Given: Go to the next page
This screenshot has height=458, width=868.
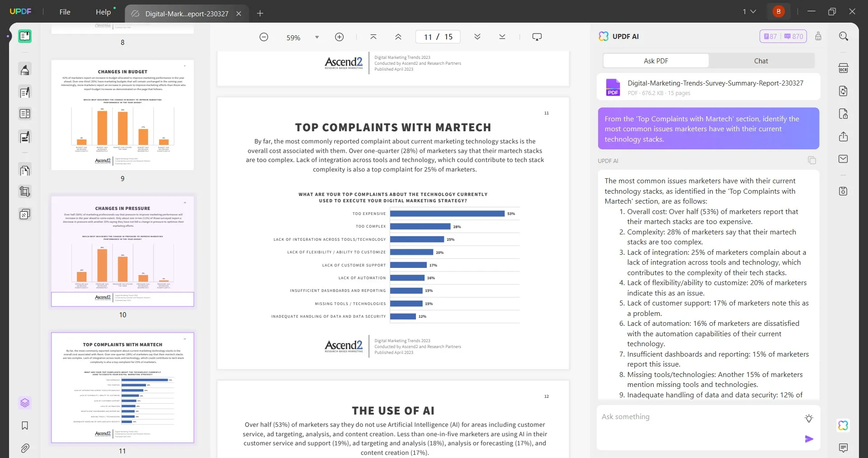Looking at the screenshot, I should coord(477,37).
